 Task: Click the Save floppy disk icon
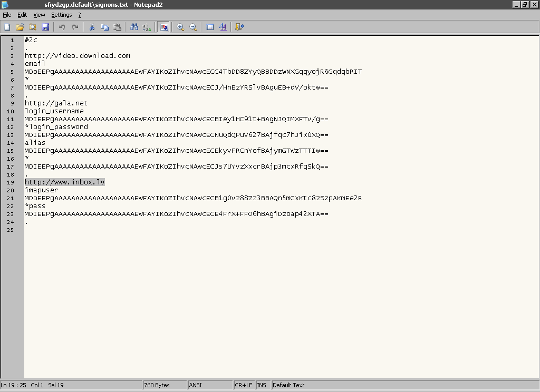(x=45, y=27)
